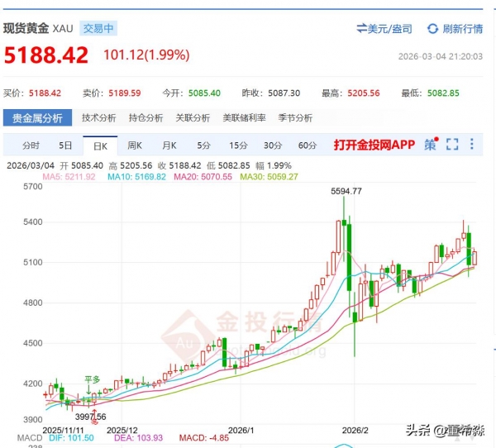Image resolution: width=496 pixels, height=448 pixels.
Task: Choose the 15分 interval
Action: pos(238,145)
